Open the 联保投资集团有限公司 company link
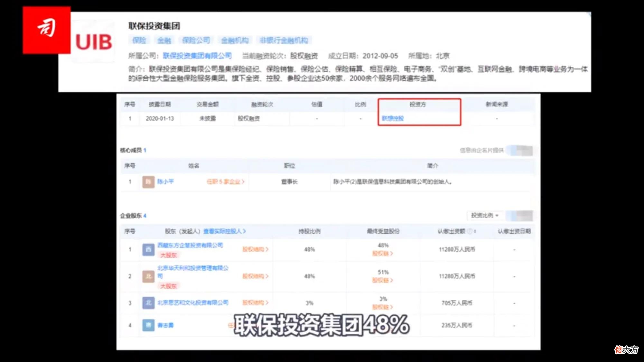This screenshot has height=362, width=644. coord(197,56)
